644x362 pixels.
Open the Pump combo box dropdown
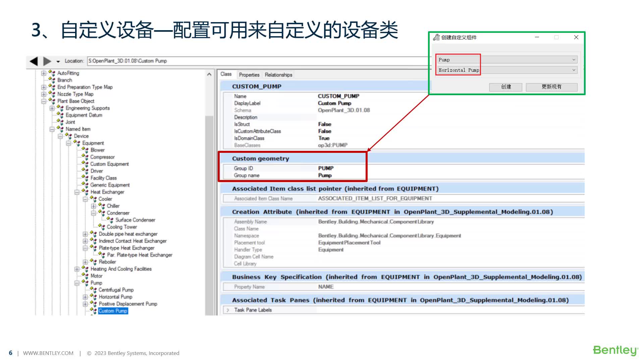pyautogui.click(x=574, y=60)
